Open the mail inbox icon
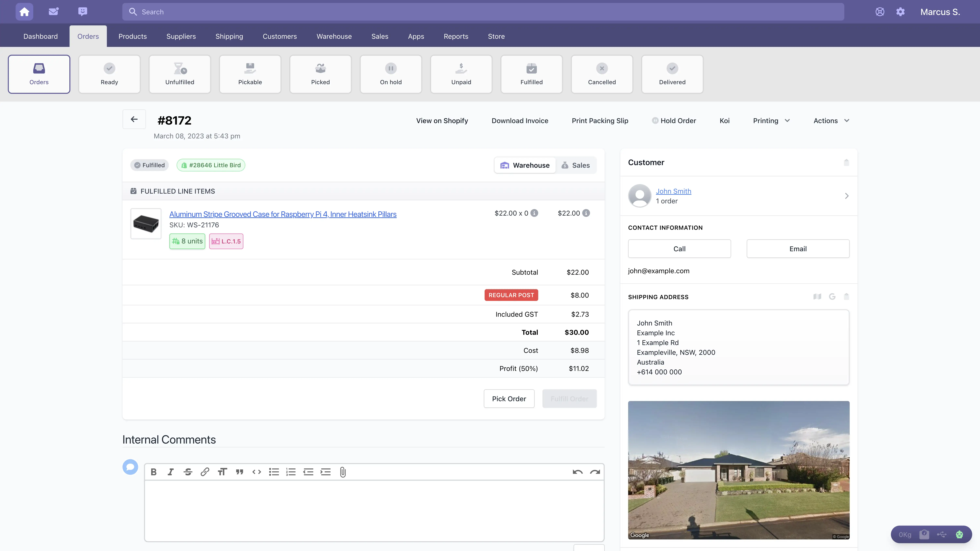Image resolution: width=980 pixels, height=551 pixels. (54, 12)
